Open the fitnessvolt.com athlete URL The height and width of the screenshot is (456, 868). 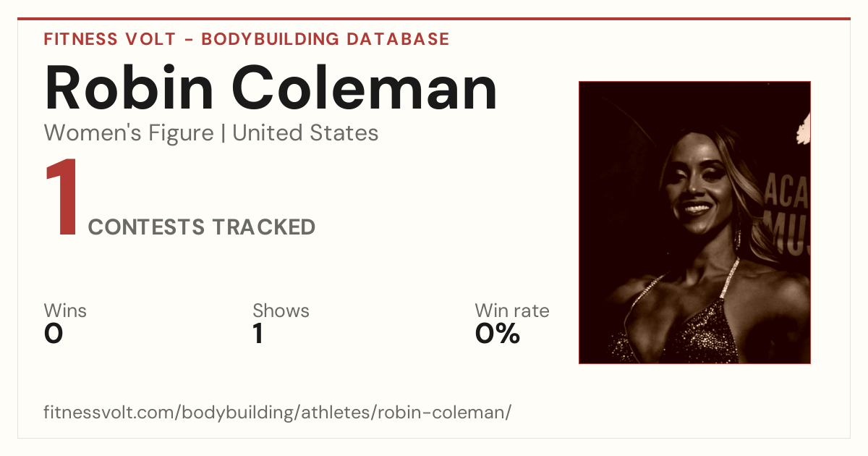pos(278,413)
